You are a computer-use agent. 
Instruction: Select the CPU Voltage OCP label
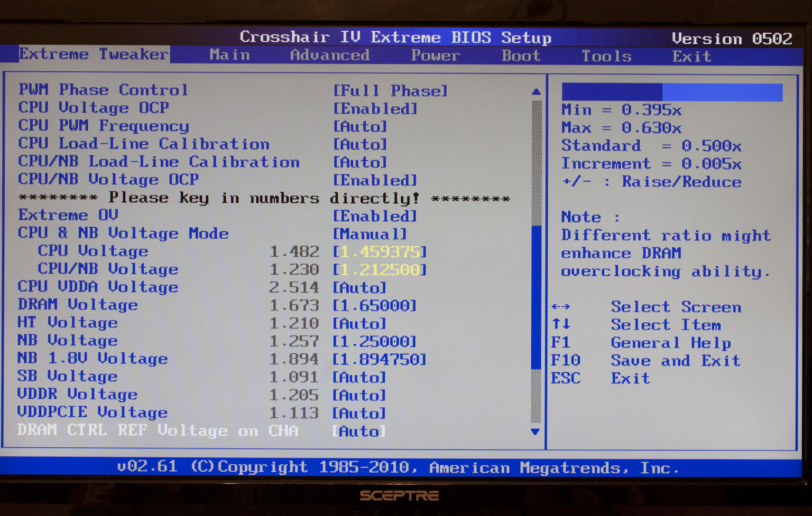94,108
